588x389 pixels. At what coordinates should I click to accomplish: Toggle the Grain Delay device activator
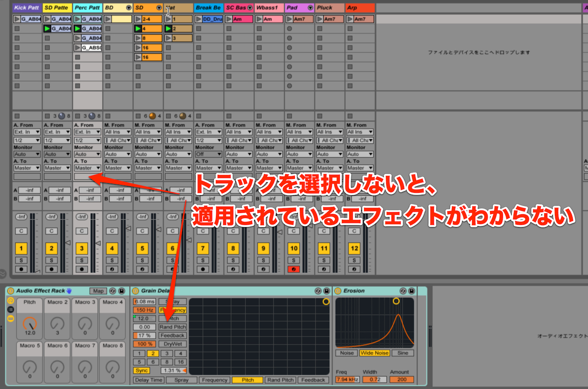136,291
